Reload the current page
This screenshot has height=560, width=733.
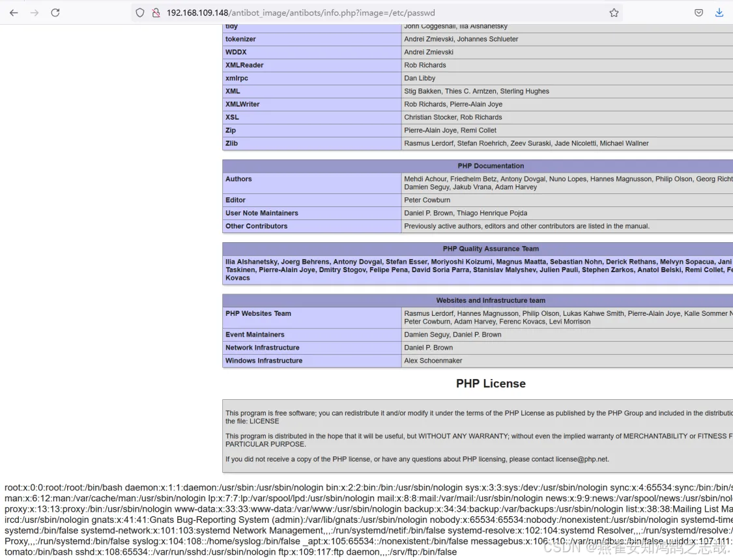(x=55, y=12)
